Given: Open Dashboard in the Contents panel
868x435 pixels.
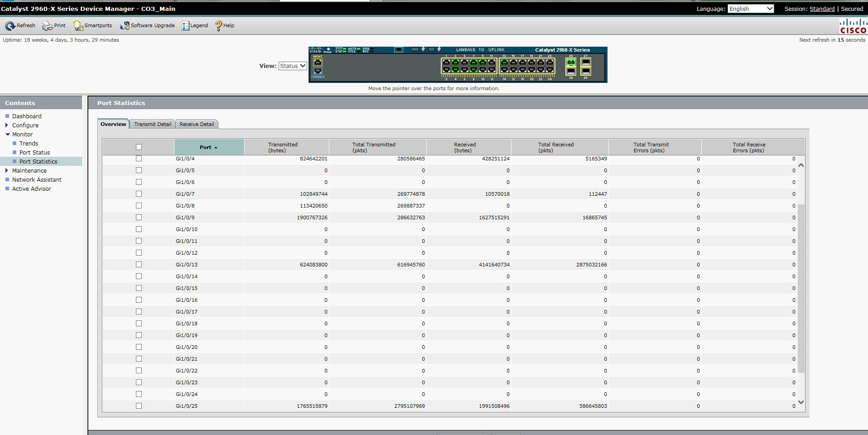Looking at the screenshot, I should (27, 116).
